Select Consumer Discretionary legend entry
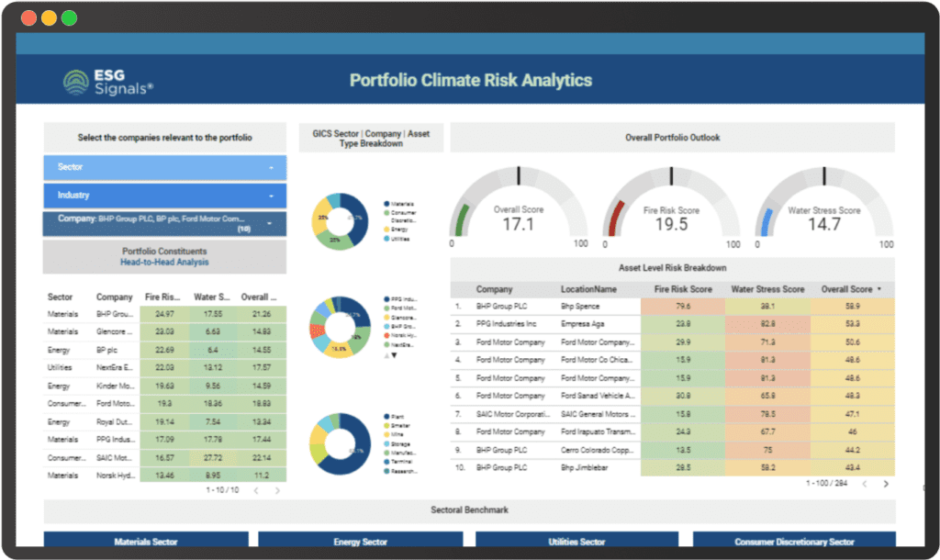Image resolution: width=940 pixels, height=560 pixels. coord(400,217)
